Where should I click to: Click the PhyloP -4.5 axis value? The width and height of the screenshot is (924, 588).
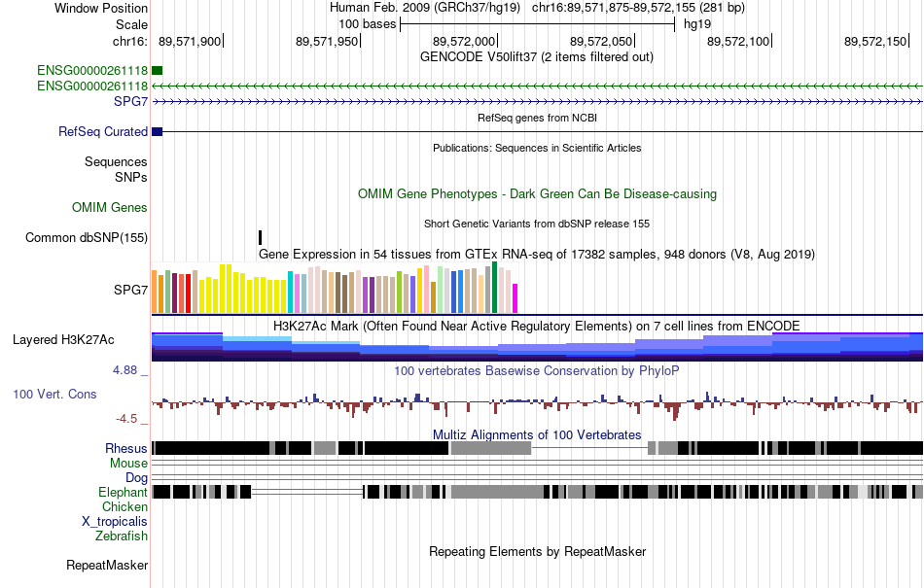click(x=126, y=419)
